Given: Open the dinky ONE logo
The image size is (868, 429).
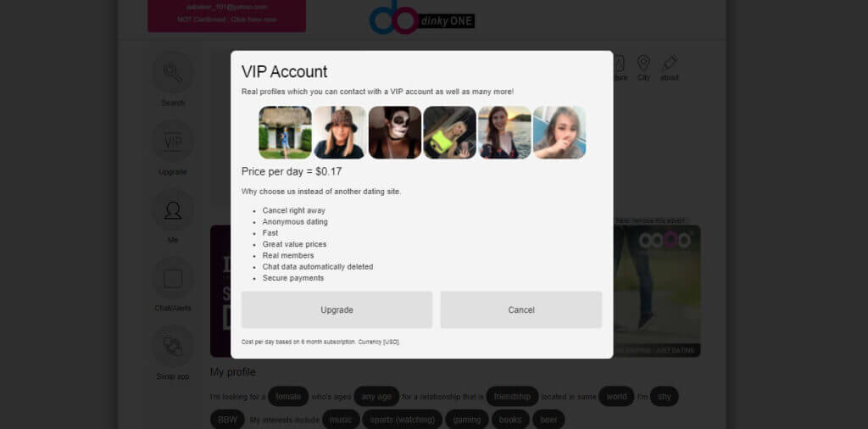Looking at the screenshot, I should tap(422, 19).
